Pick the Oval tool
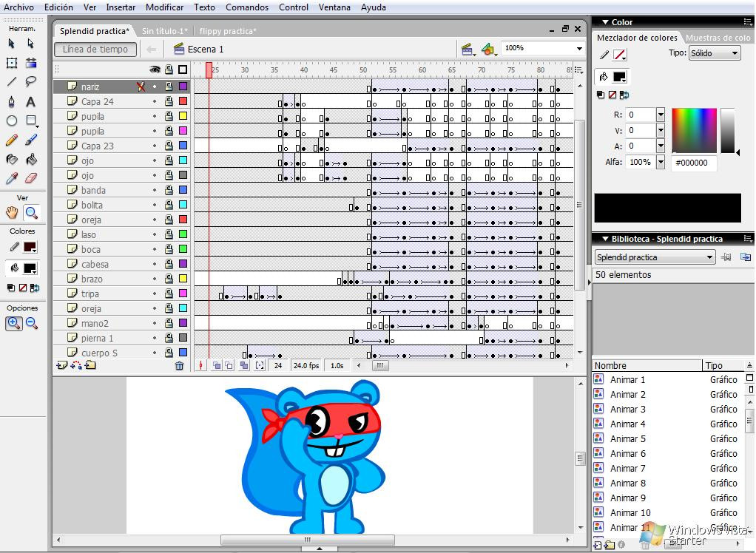Screen dimensions: 756x553 (x=12, y=121)
